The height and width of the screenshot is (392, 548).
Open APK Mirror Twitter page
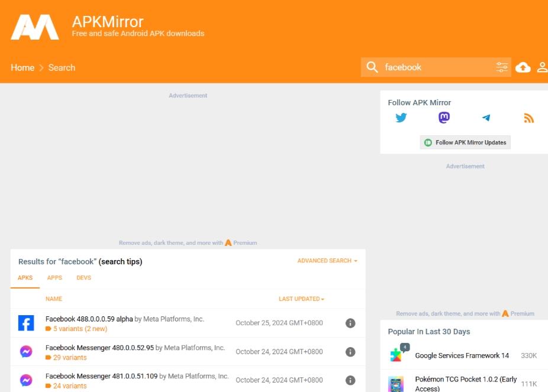click(401, 118)
